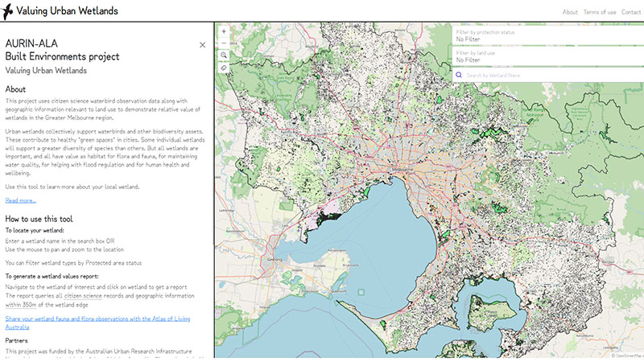The height and width of the screenshot is (362, 644).
Task: Open the Filter by protection status dropdown
Action: pyautogui.click(x=548, y=35)
